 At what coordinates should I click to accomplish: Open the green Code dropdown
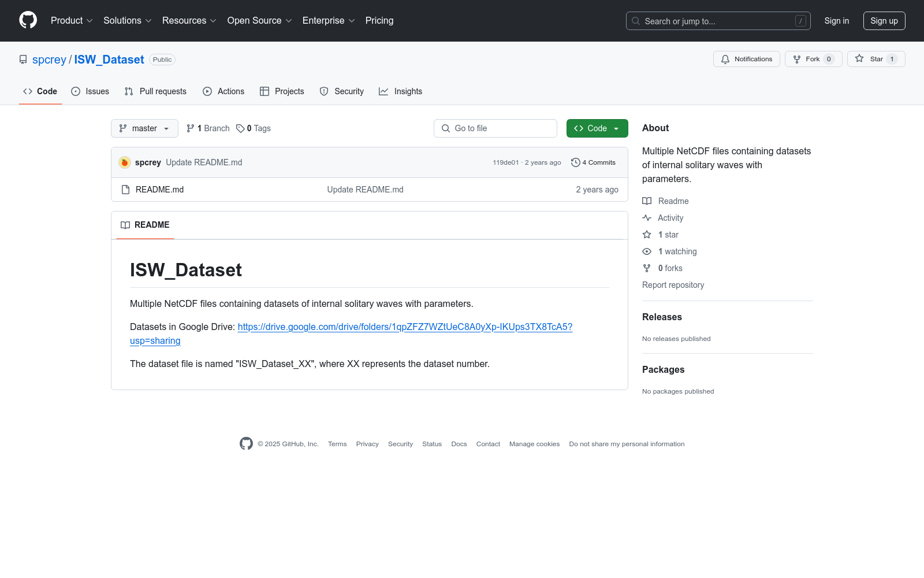[597, 128]
